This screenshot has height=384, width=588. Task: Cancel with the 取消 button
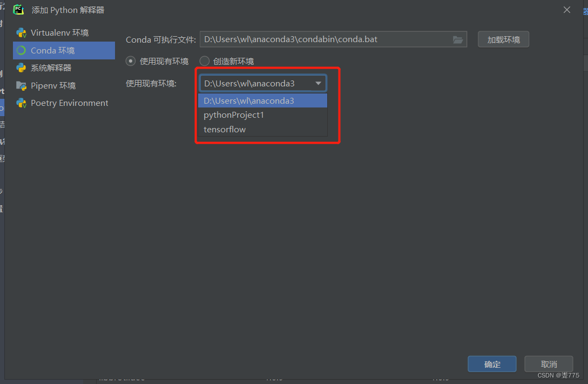[x=549, y=364]
